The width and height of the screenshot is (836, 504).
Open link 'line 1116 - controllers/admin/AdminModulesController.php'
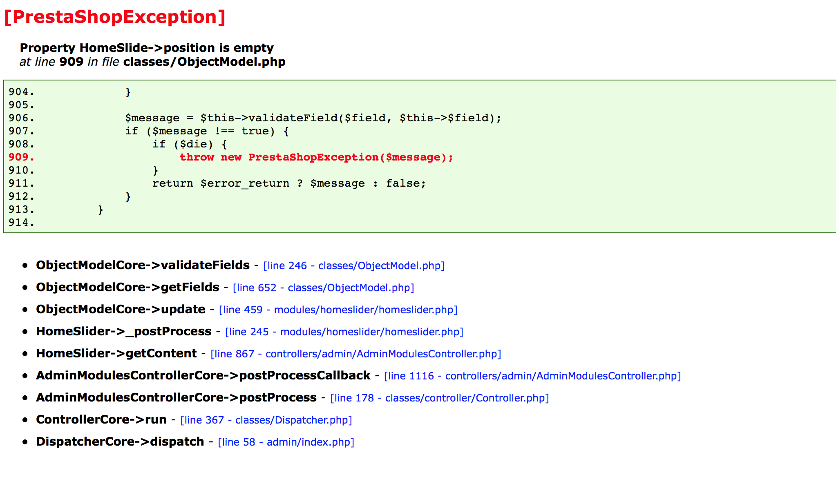click(532, 376)
